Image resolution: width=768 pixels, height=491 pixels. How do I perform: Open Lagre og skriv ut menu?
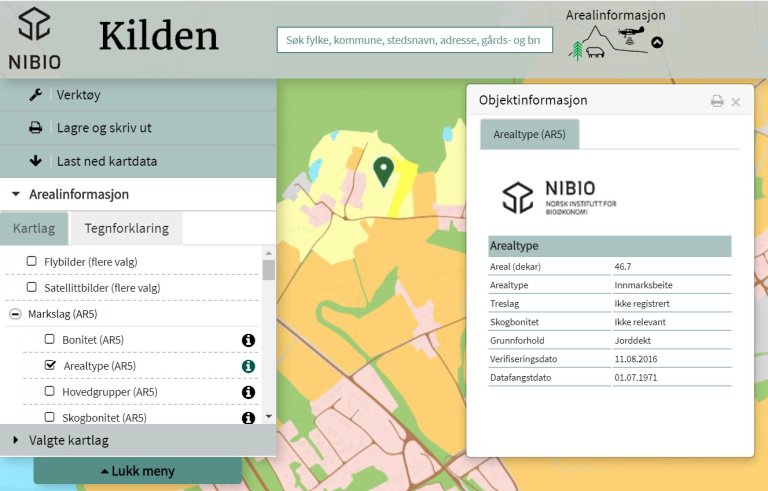tap(138, 128)
